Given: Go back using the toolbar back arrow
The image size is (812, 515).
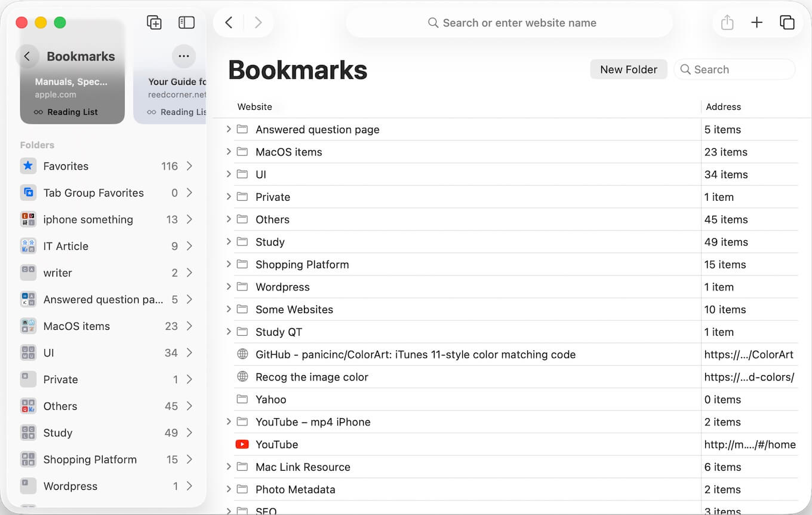Looking at the screenshot, I should pos(229,23).
